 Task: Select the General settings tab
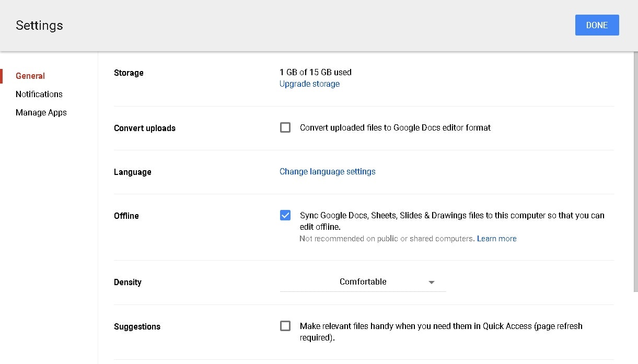30,76
